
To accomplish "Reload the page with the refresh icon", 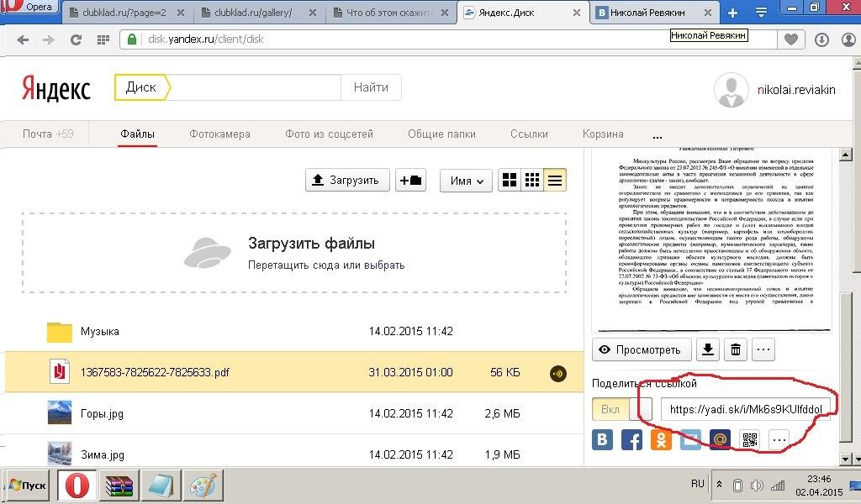I will pos(76,39).
